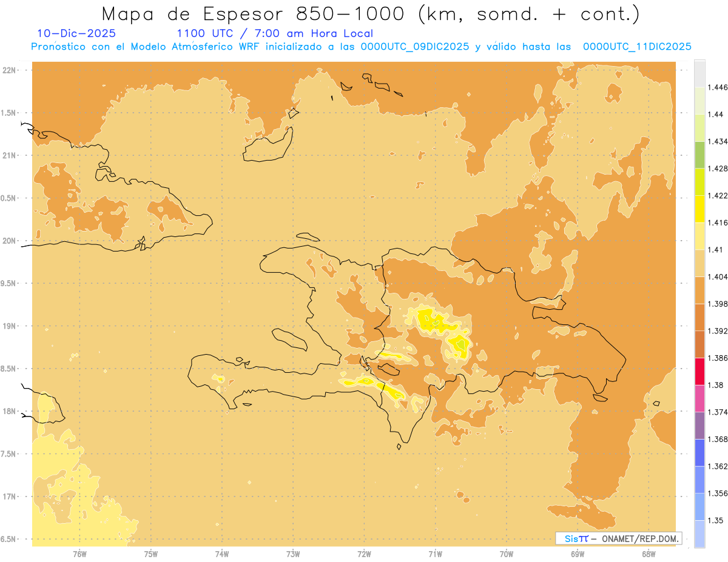
Task: Click the date text '10-Dic-2025'
Action: point(76,34)
